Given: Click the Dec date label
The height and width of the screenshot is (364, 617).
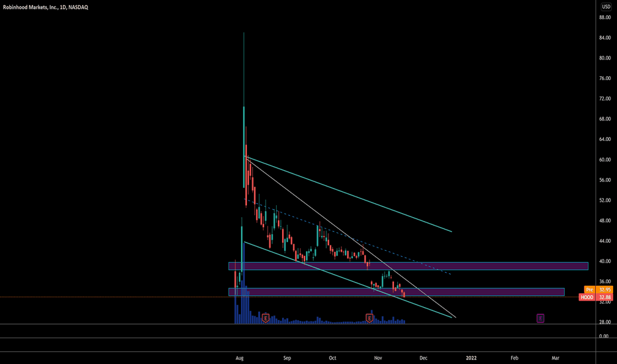Looking at the screenshot, I should coord(424,358).
